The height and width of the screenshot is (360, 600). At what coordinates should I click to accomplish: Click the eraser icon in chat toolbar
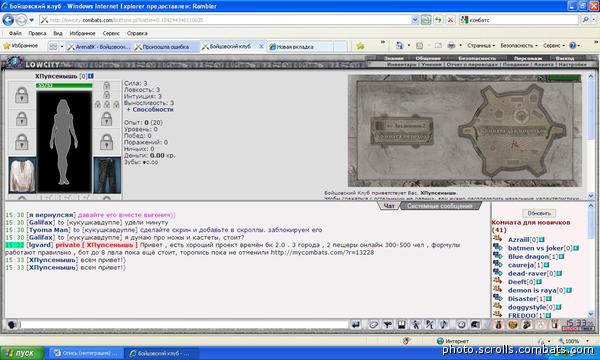click(373, 325)
